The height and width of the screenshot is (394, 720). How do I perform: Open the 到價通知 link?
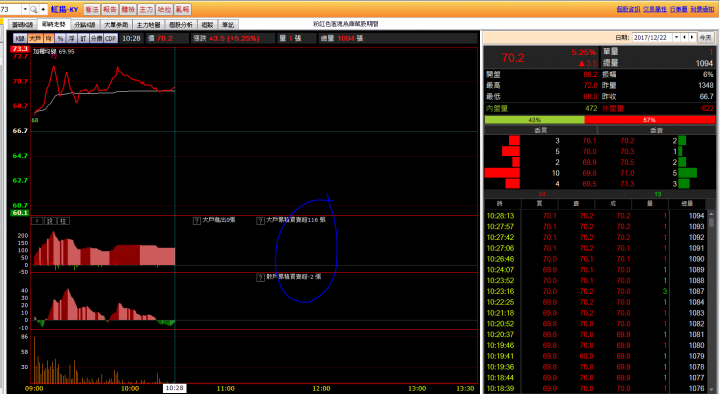tap(702, 9)
